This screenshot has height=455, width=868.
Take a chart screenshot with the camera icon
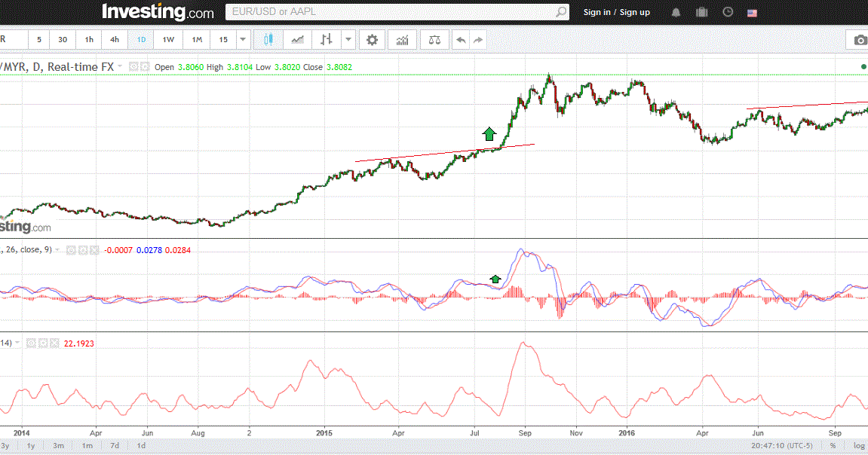(860, 40)
